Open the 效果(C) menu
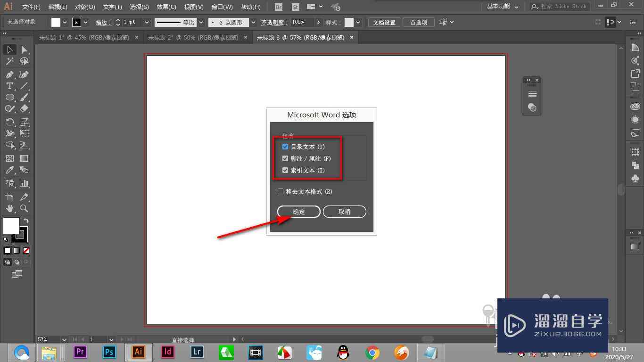The height and width of the screenshot is (362, 644). (x=166, y=7)
